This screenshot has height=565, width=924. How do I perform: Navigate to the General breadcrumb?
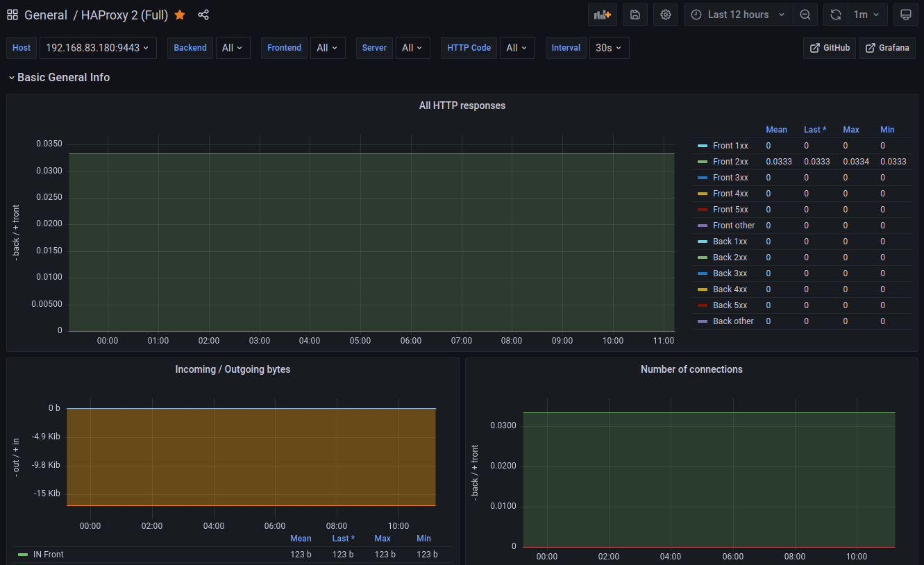pos(46,14)
